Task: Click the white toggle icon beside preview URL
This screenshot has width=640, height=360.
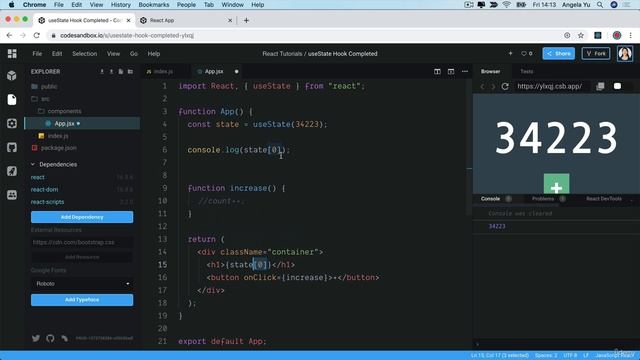Action: tap(617, 87)
